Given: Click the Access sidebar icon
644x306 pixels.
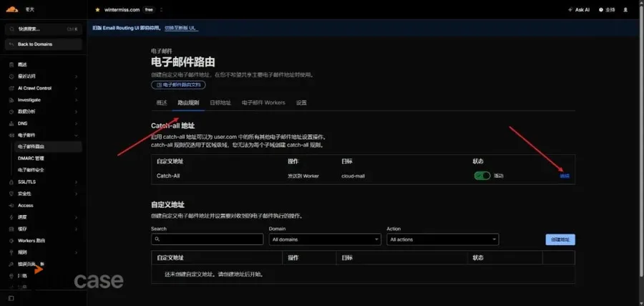Looking at the screenshot, I should (11, 205).
